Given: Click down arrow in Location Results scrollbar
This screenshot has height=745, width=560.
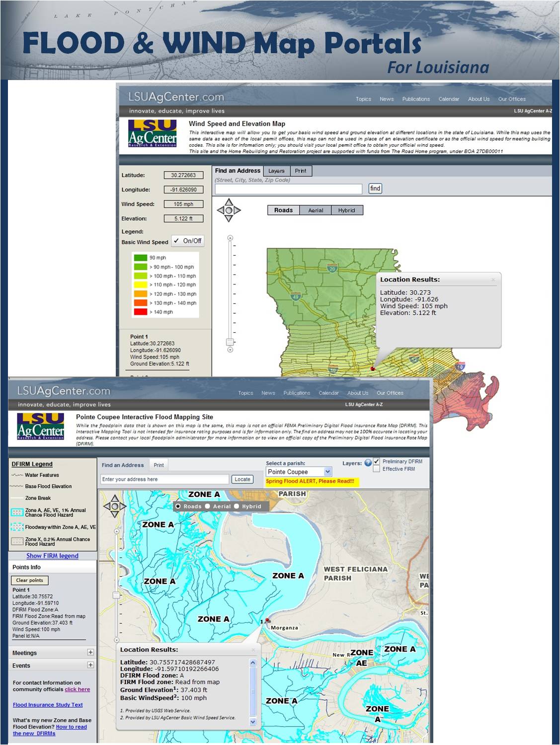Looking at the screenshot, I should (252, 722).
